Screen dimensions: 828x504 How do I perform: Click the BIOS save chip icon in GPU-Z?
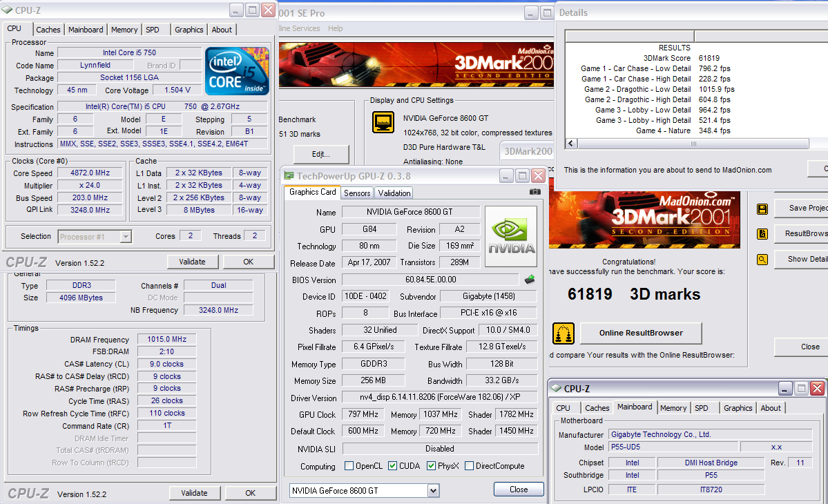click(530, 279)
